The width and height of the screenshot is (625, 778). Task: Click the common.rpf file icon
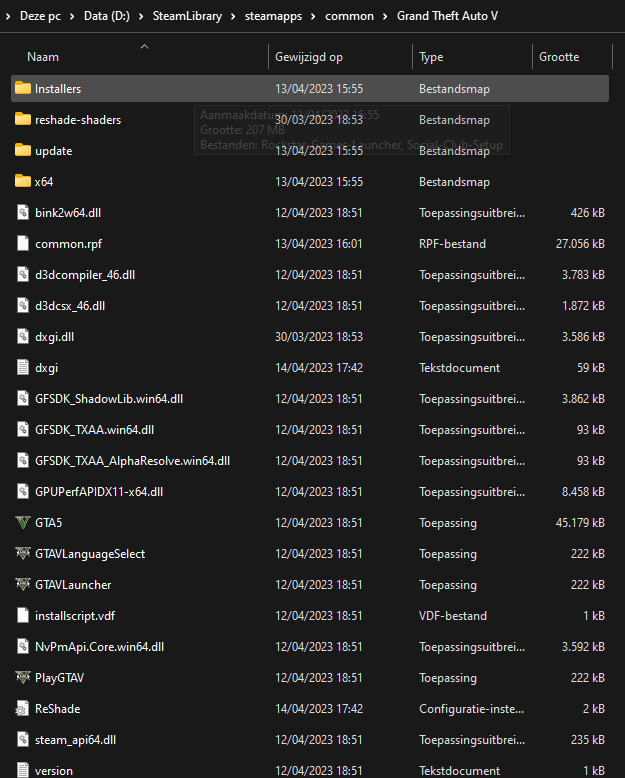pos(24,243)
